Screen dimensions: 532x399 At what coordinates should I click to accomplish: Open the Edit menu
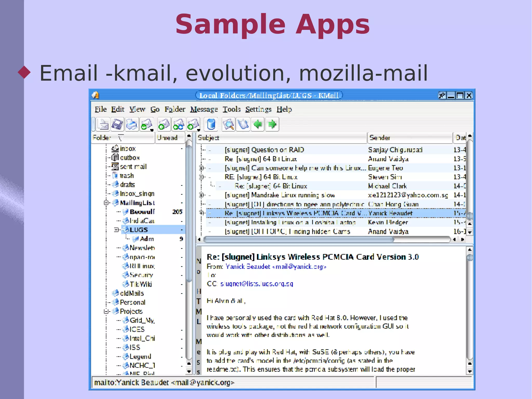(118, 109)
